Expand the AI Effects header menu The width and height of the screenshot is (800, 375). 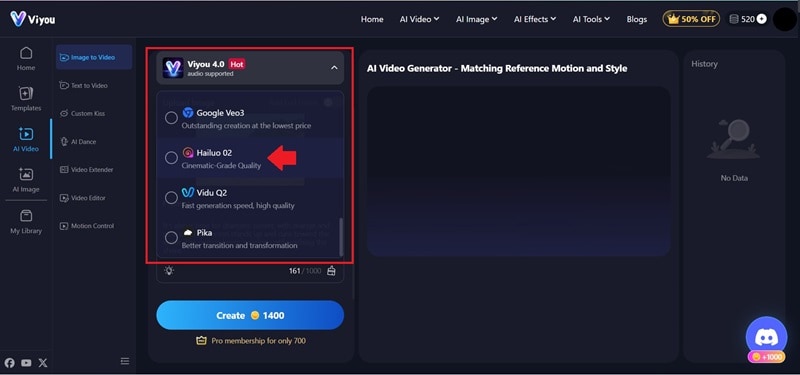coord(535,19)
